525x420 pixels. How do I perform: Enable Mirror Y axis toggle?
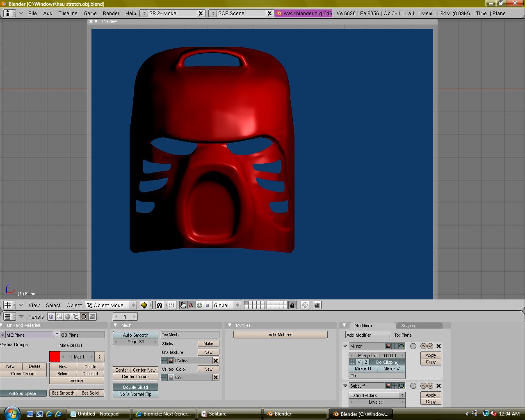click(x=359, y=362)
